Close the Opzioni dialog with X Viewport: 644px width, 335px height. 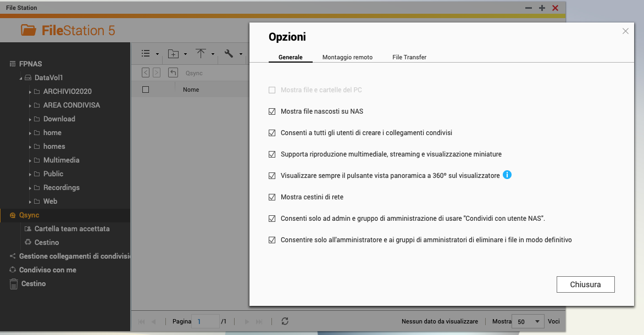pos(625,31)
